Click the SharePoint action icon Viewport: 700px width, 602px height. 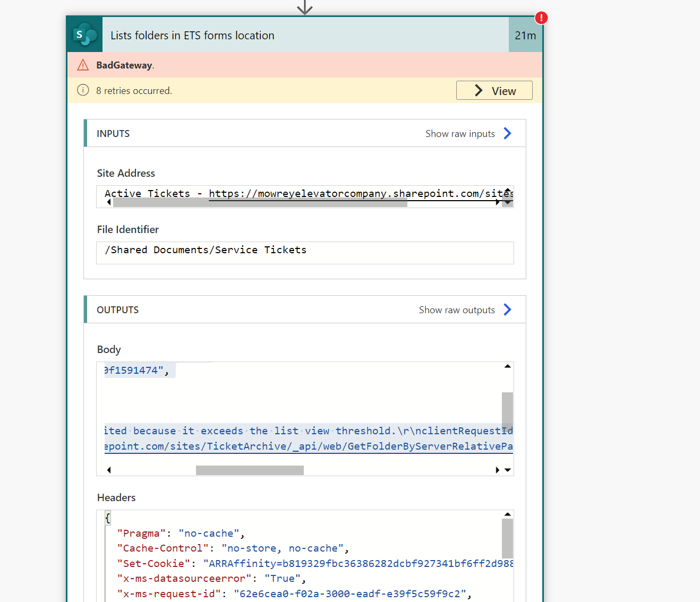84,35
